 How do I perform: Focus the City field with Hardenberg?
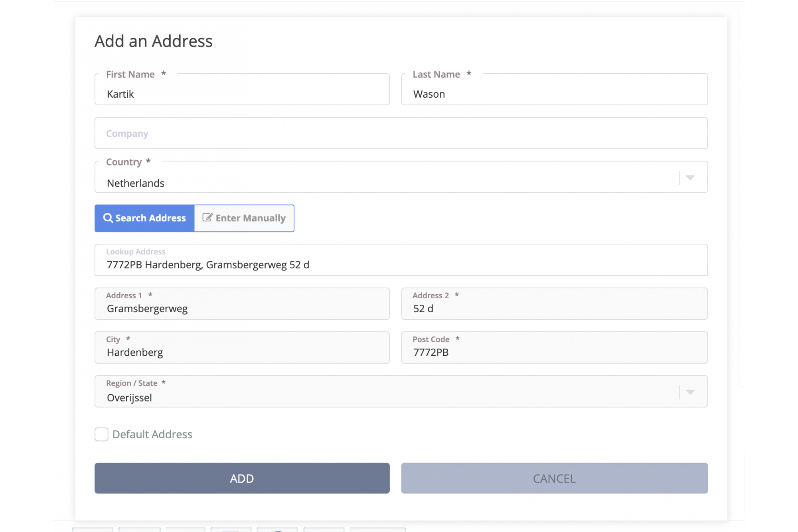(242, 353)
